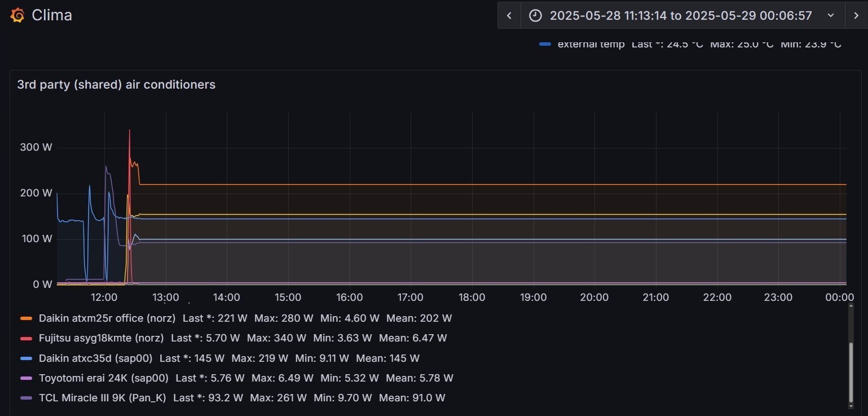
Task: Click the 13:00 x-axis time label
Action: pyautogui.click(x=165, y=297)
